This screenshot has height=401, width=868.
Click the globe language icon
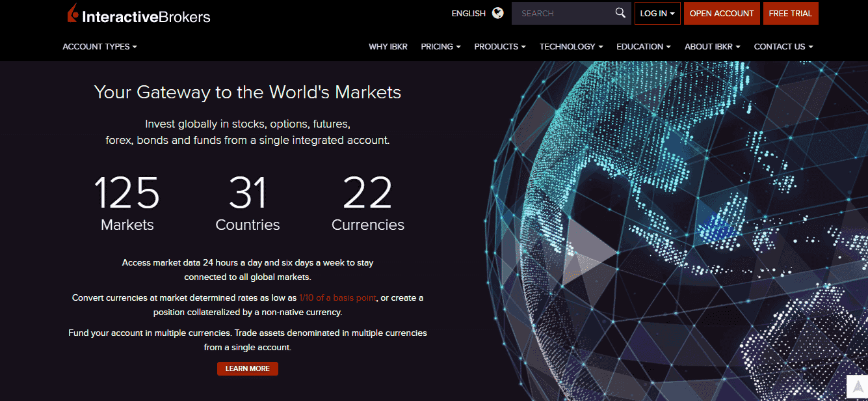point(498,13)
